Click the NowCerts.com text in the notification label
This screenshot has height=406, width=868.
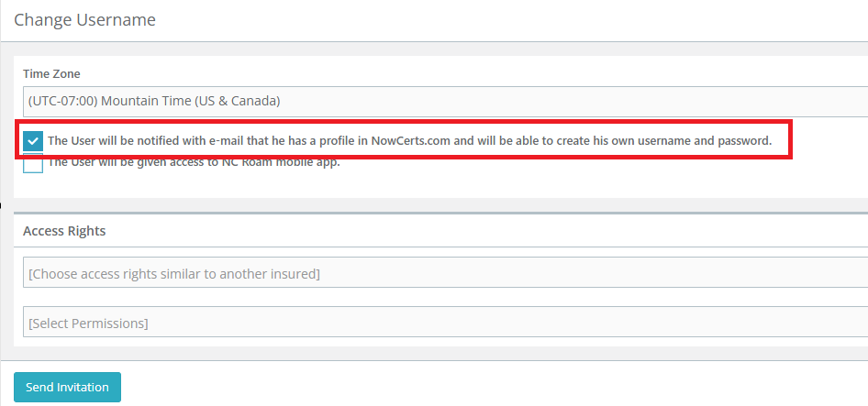coord(411,140)
